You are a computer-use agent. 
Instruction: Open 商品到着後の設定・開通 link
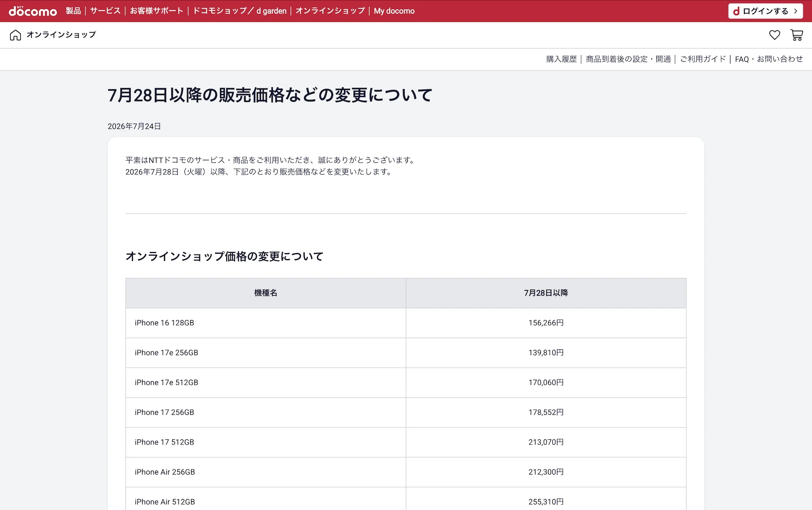628,59
